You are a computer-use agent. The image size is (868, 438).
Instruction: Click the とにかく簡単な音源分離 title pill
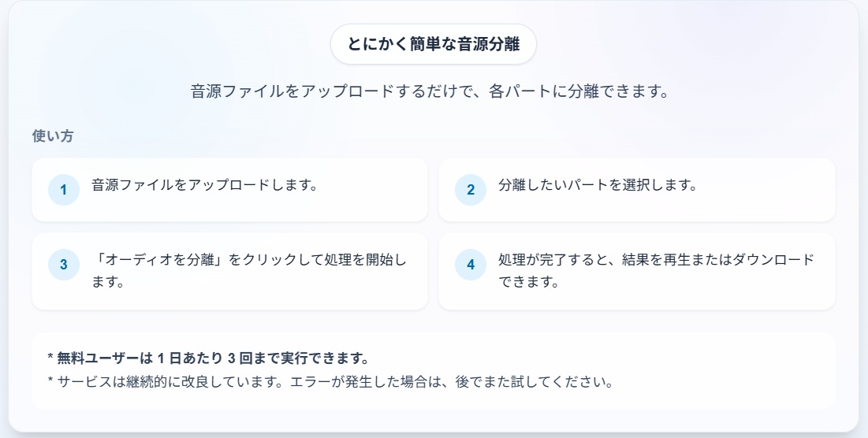(433, 44)
